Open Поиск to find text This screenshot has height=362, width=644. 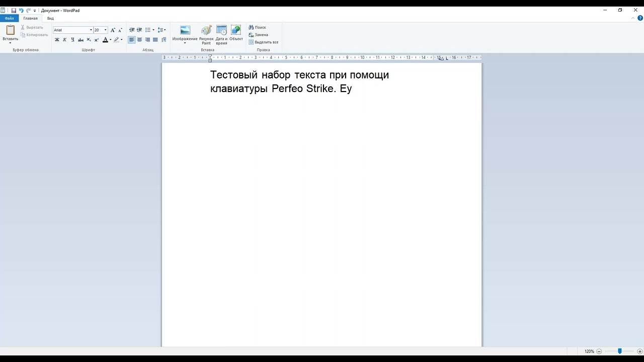pos(258,27)
